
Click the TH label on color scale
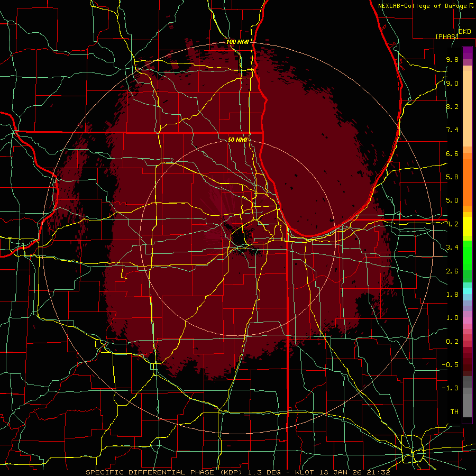point(454,412)
